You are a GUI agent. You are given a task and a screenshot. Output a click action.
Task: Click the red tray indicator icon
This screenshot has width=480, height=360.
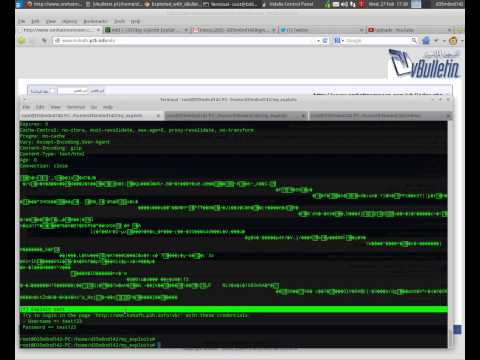coord(361,4)
